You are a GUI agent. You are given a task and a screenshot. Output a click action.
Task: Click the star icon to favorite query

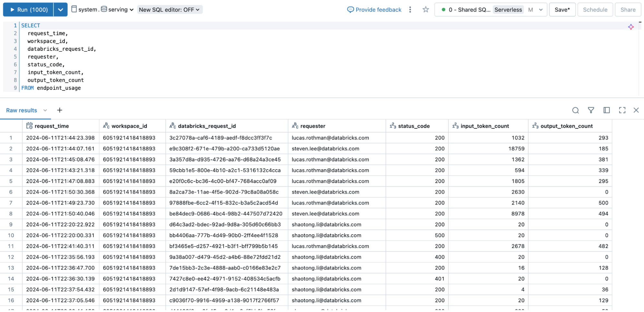point(426,10)
